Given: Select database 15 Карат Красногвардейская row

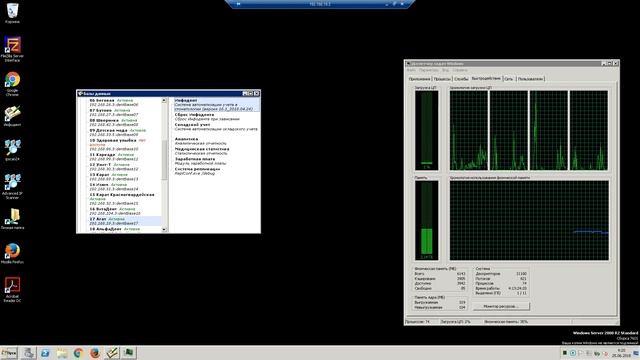Looking at the screenshot, I should [x=124, y=199].
